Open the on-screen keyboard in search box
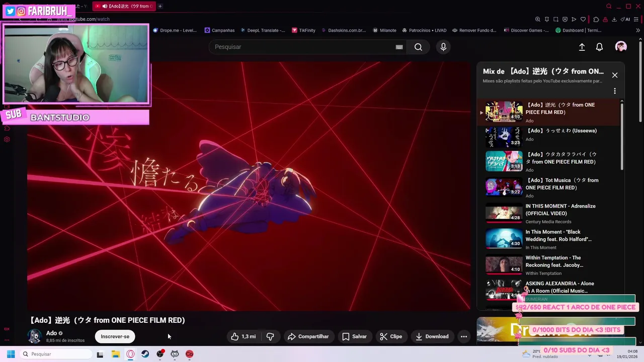 (399, 47)
